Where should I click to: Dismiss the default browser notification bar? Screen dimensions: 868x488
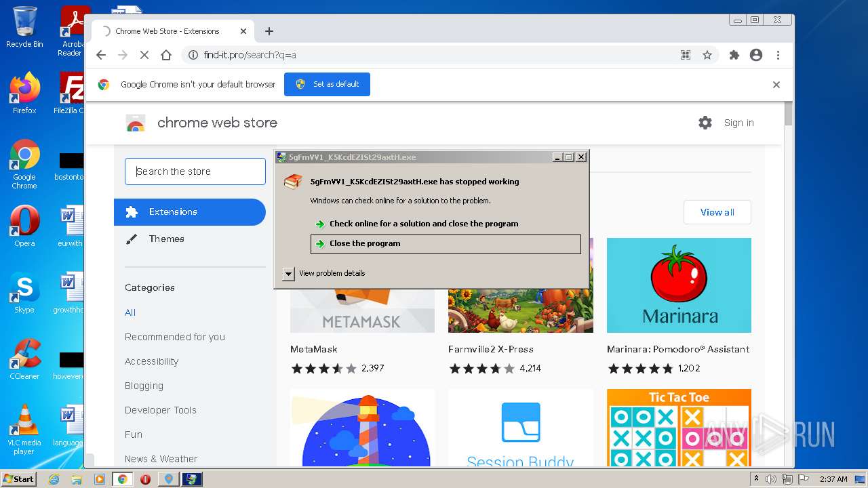(776, 85)
